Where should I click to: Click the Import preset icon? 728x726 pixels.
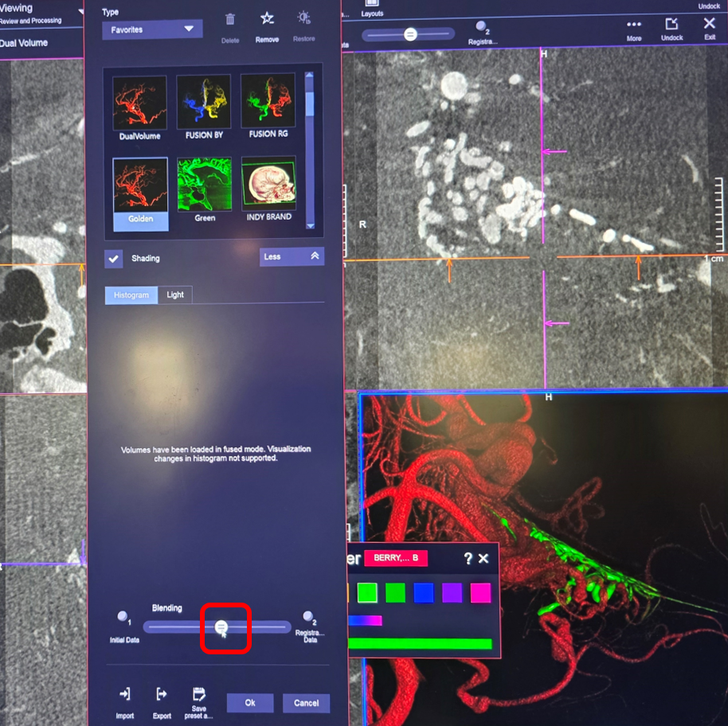[124, 694]
